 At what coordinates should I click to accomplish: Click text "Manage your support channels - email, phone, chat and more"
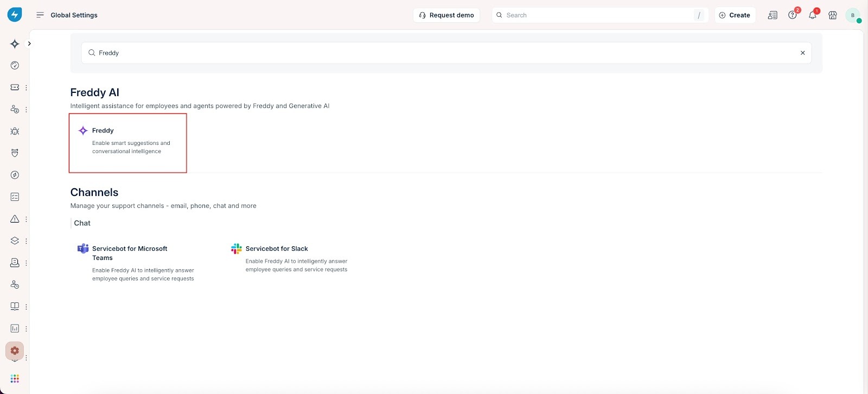click(x=163, y=206)
